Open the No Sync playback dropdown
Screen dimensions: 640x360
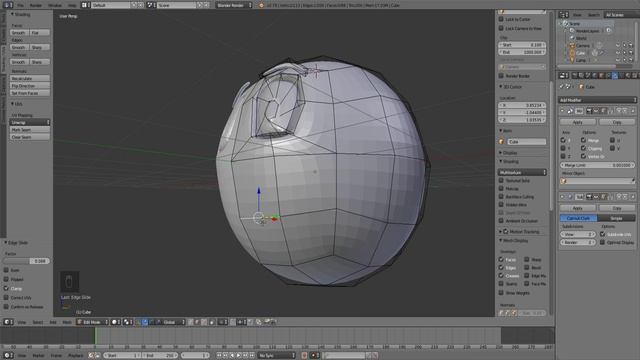(x=276, y=356)
